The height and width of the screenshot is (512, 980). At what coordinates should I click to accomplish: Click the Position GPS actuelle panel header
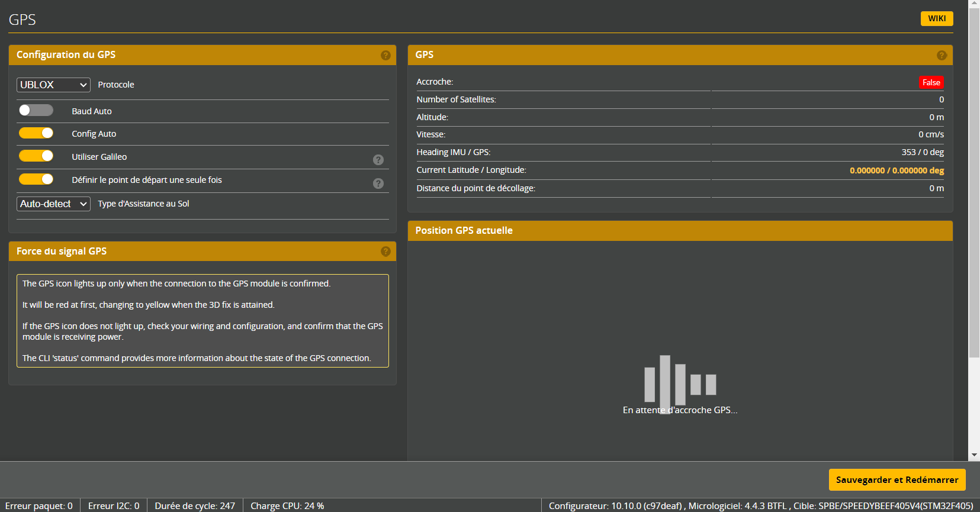680,231
